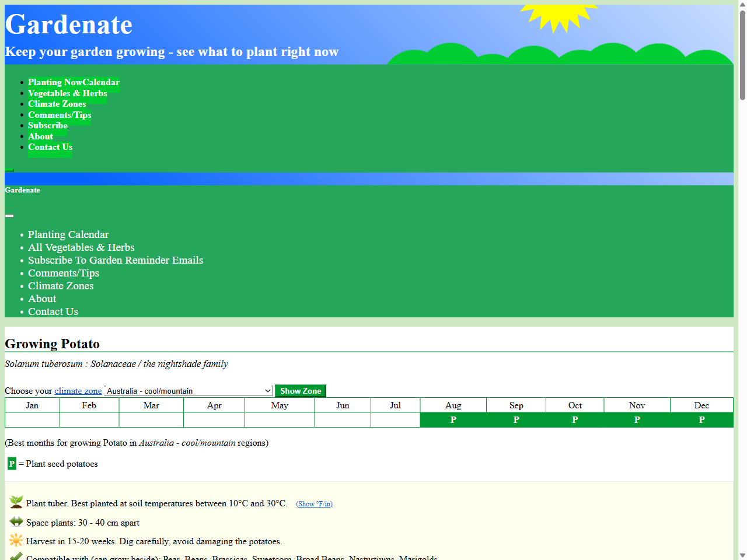Click the green P cell under Aug
The image size is (747, 560).
pos(453,420)
